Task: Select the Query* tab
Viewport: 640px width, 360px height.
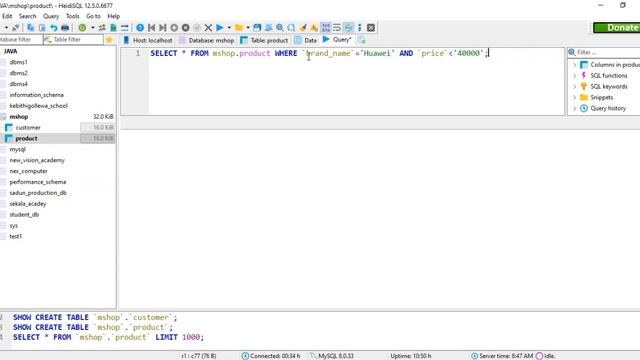Action: click(x=337, y=40)
